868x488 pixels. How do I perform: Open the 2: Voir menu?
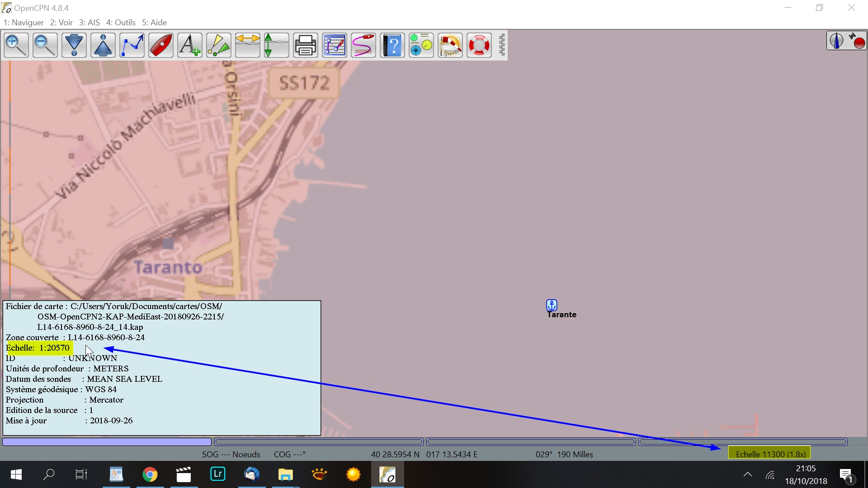[x=61, y=23]
